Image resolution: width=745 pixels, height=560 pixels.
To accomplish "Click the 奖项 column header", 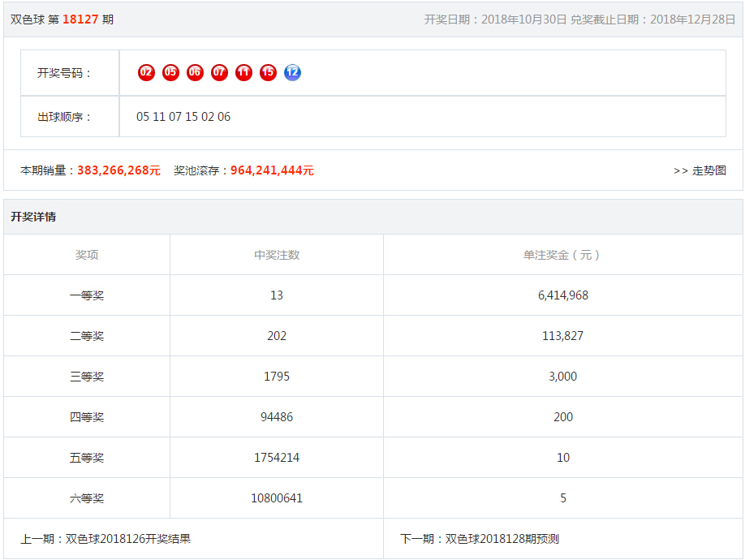I will click(87, 255).
